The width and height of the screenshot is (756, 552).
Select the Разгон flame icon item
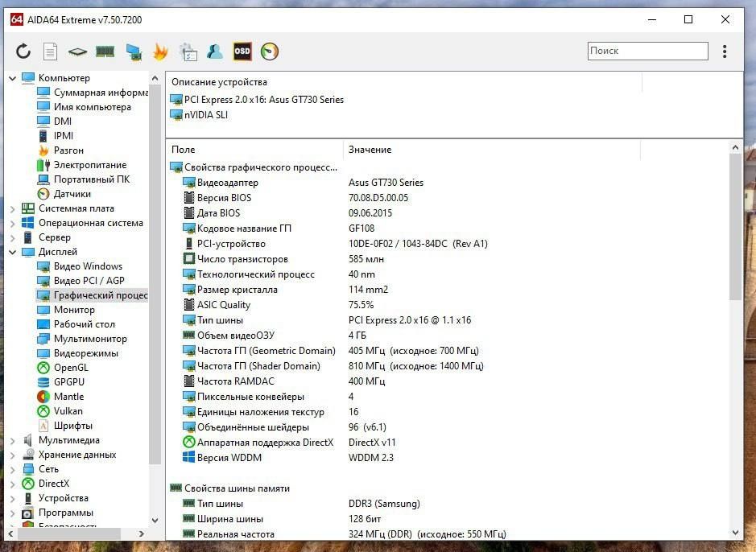43,150
